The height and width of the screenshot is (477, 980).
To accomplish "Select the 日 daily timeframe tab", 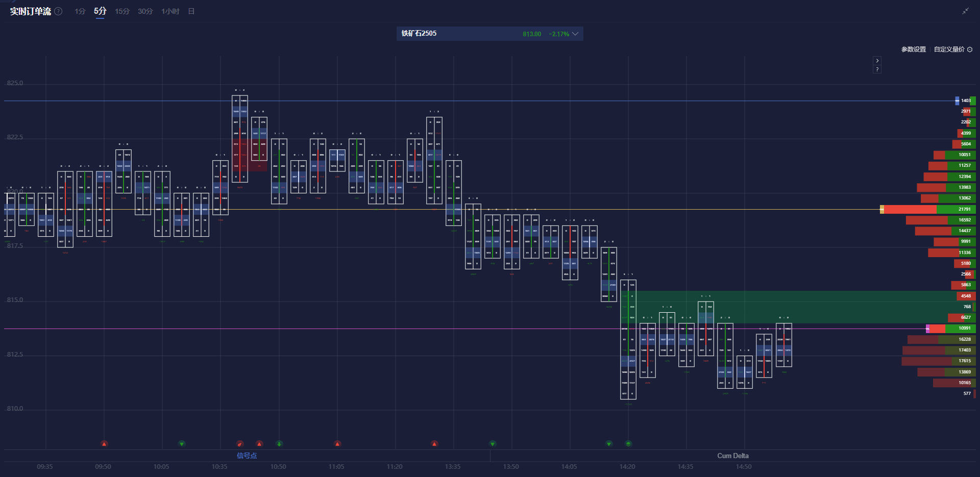I will (x=191, y=11).
